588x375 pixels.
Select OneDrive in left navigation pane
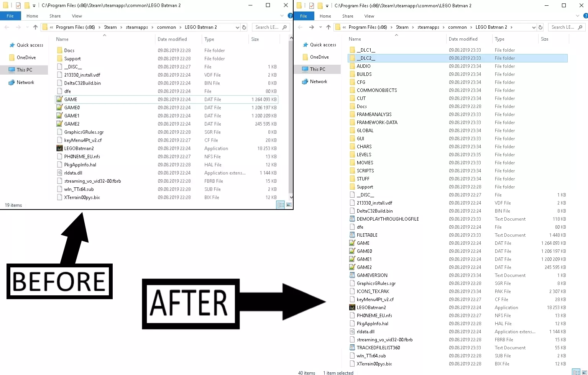point(26,57)
